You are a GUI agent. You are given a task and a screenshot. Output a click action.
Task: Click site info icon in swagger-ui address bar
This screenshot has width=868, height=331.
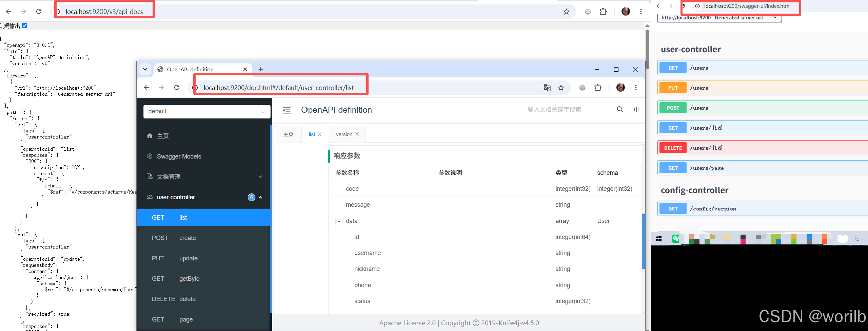697,6
